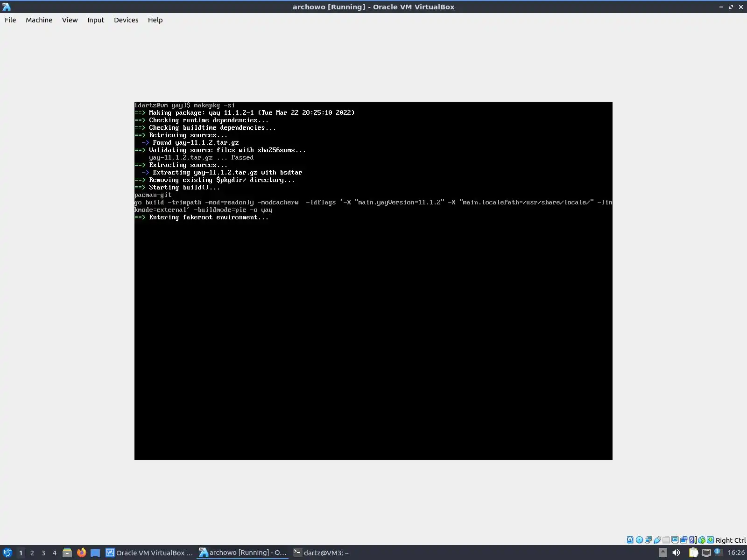Switch to Oracle VM VirtualBox Manager window
This screenshot has width=747, height=560.
(149, 553)
